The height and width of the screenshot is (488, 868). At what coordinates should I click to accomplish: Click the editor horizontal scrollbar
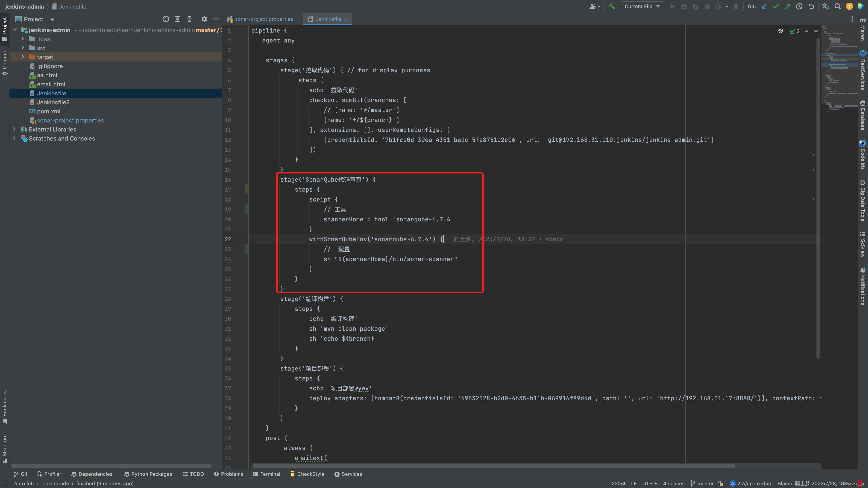coord(494,466)
